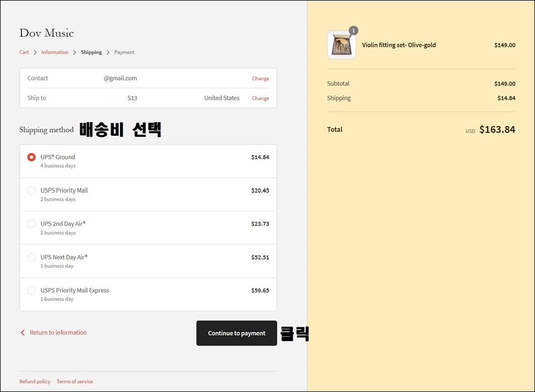
Task: Pick UPS Next Day Air shipping
Action: click(31, 257)
